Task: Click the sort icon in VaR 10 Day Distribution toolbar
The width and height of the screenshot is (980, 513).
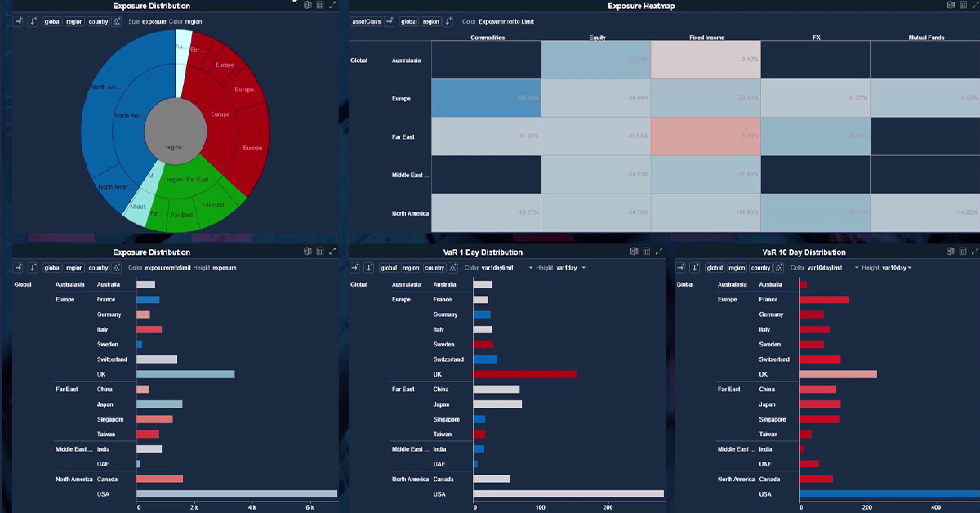Action: 695,268
